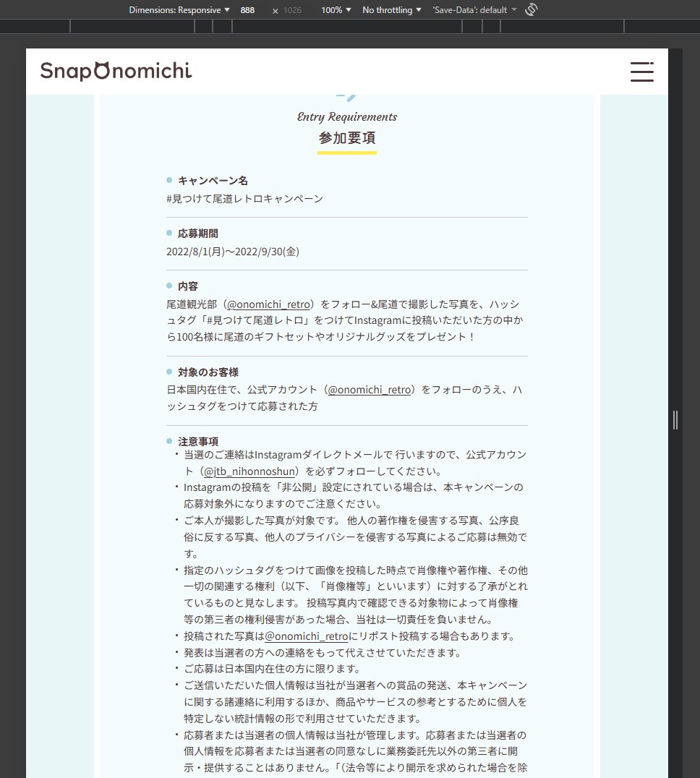Open the Dimensions: Responsive dropdown

point(179,10)
